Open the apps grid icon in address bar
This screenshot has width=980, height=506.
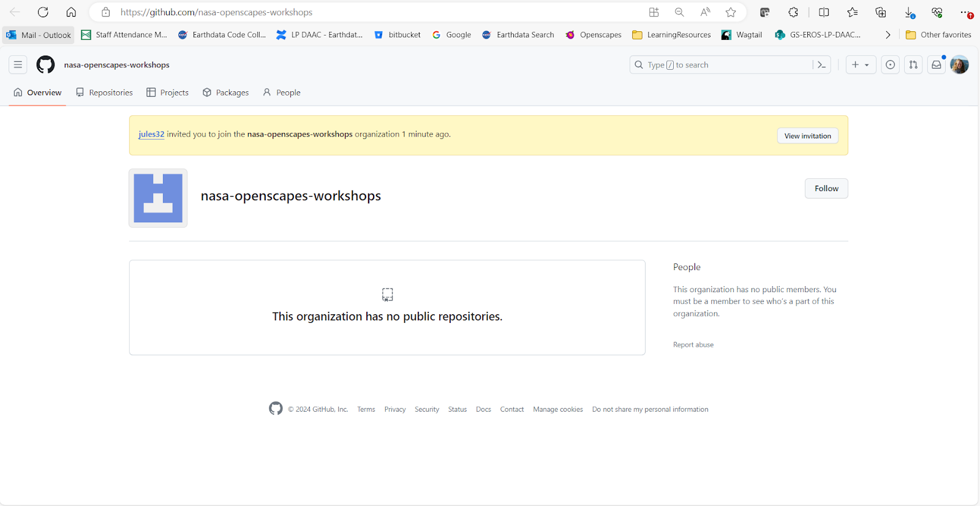[x=654, y=12]
